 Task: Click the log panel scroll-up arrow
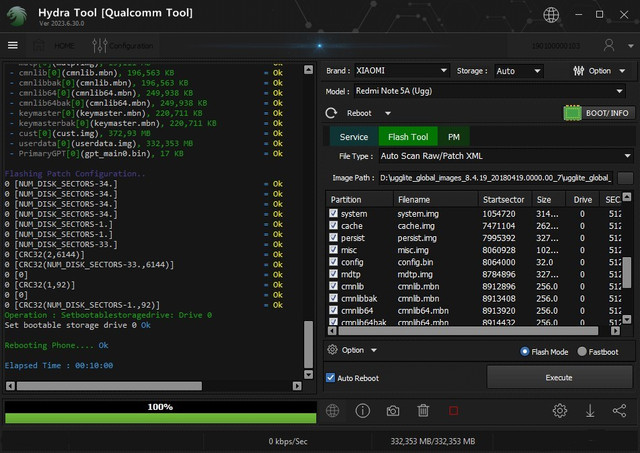[309, 70]
